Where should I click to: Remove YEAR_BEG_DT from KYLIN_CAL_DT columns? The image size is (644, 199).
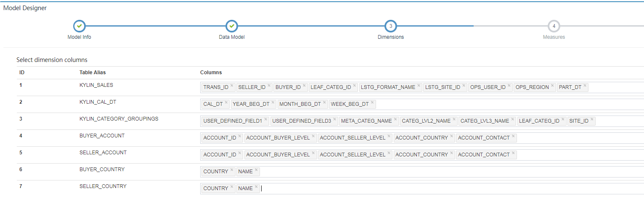coord(273,102)
